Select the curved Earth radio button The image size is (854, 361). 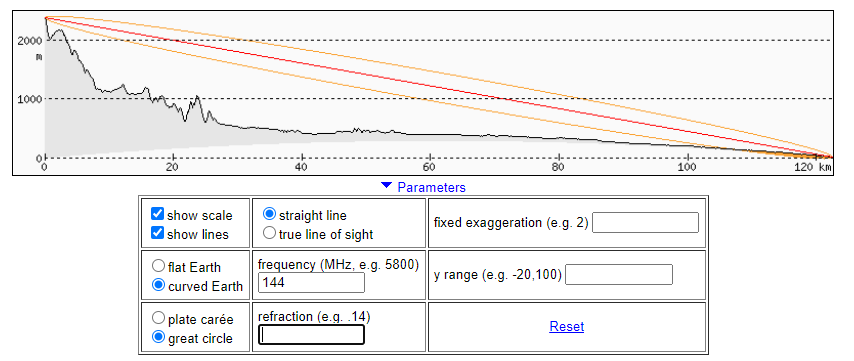point(158,285)
